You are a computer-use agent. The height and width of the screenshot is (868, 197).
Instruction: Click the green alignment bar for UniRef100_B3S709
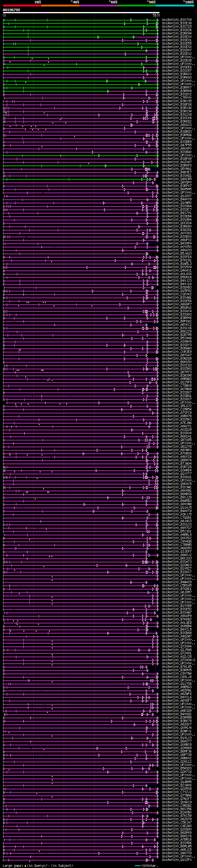point(80,20)
